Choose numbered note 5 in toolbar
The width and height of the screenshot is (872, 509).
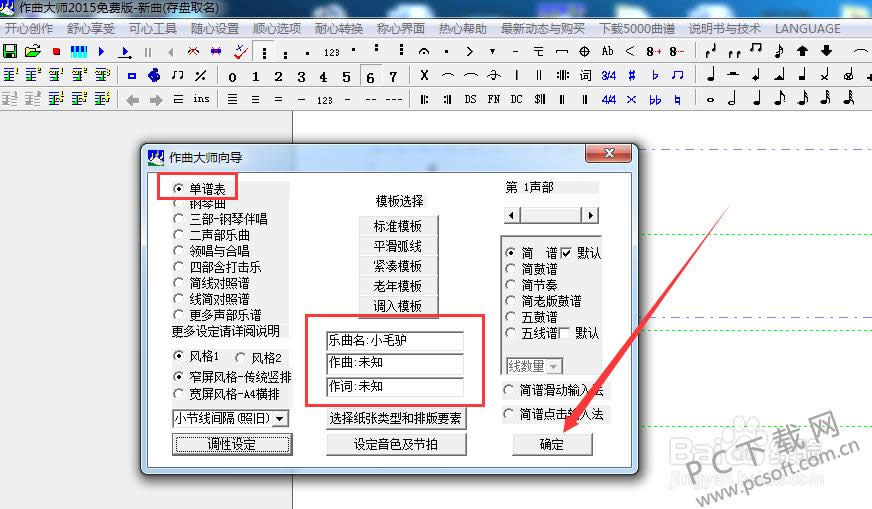[347, 76]
